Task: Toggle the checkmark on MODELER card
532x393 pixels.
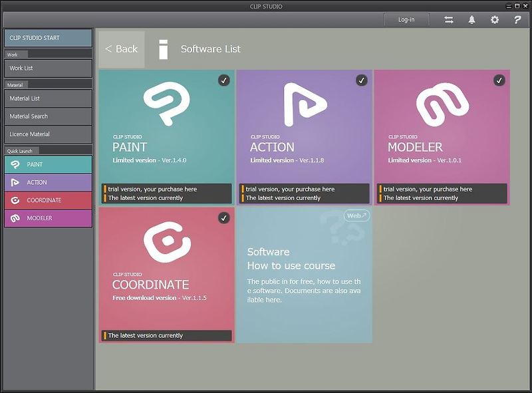Action: tap(499, 80)
